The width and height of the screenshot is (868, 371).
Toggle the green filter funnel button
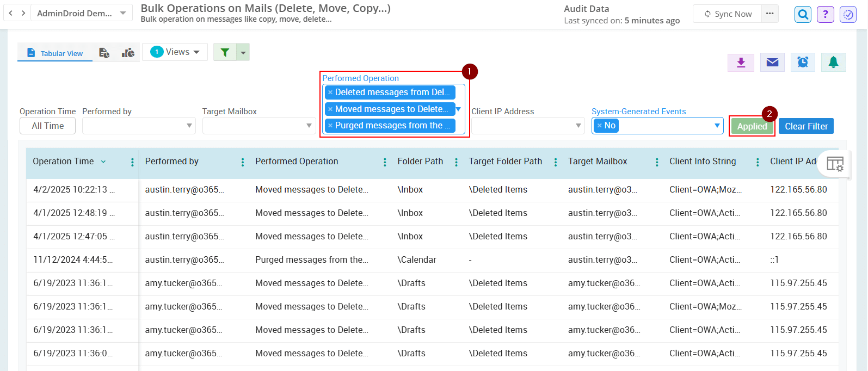point(225,52)
